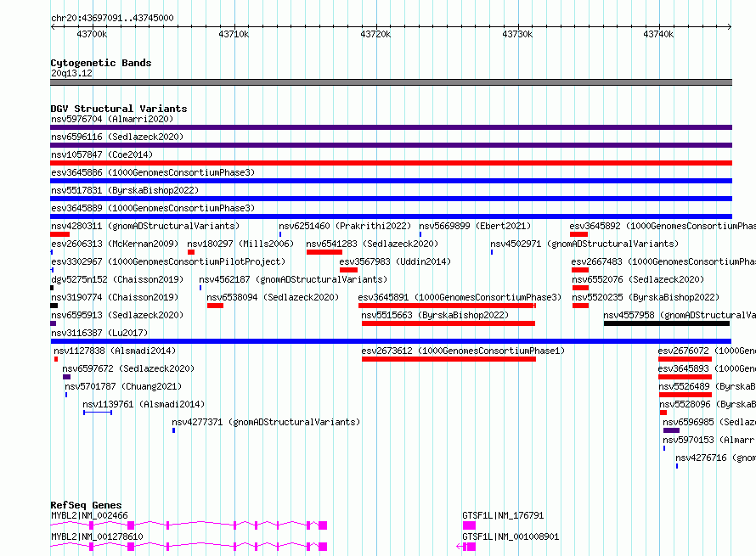Screen dimensions: 756x556
Task: Click nsv4562187 gnomAD variant label
Action: pos(293,279)
